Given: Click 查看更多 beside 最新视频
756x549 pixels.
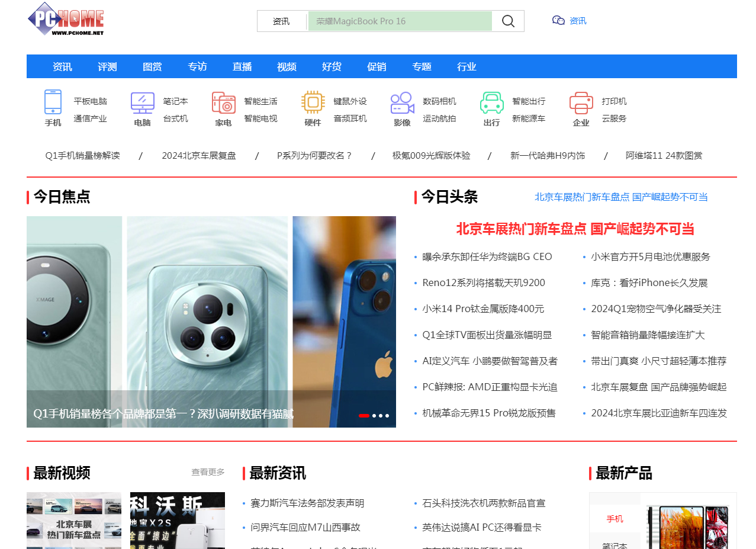Looking at the screenshot, I should (208, 472).
